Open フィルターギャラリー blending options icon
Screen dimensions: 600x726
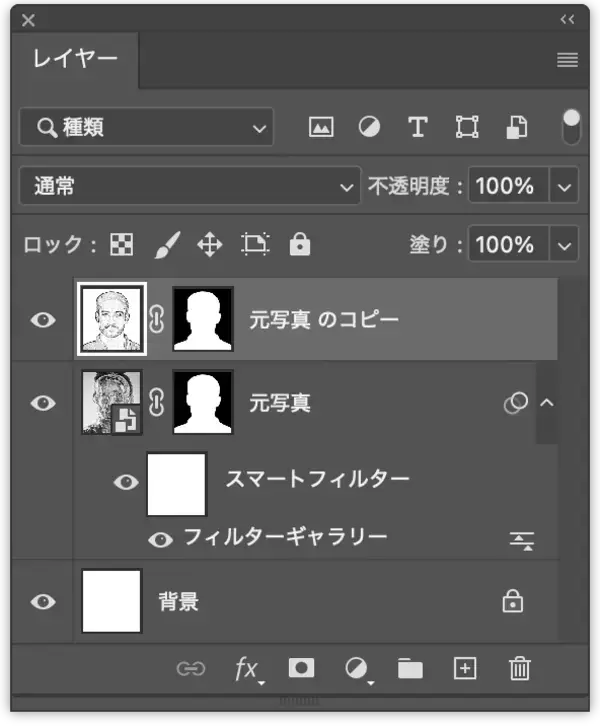click(x=522, y=541)
